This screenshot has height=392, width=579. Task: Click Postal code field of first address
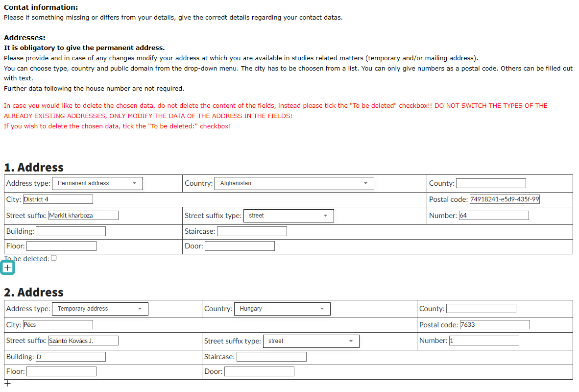coord(505,199)
